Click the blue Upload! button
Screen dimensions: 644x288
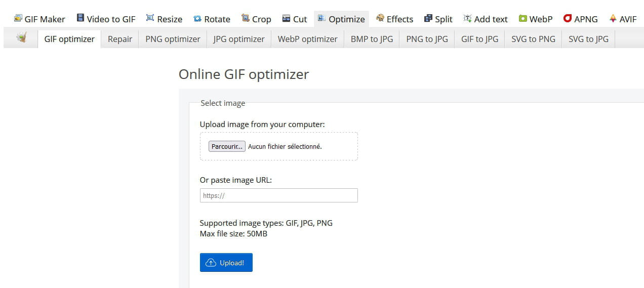pyautogui.click(x=226, y=263)
